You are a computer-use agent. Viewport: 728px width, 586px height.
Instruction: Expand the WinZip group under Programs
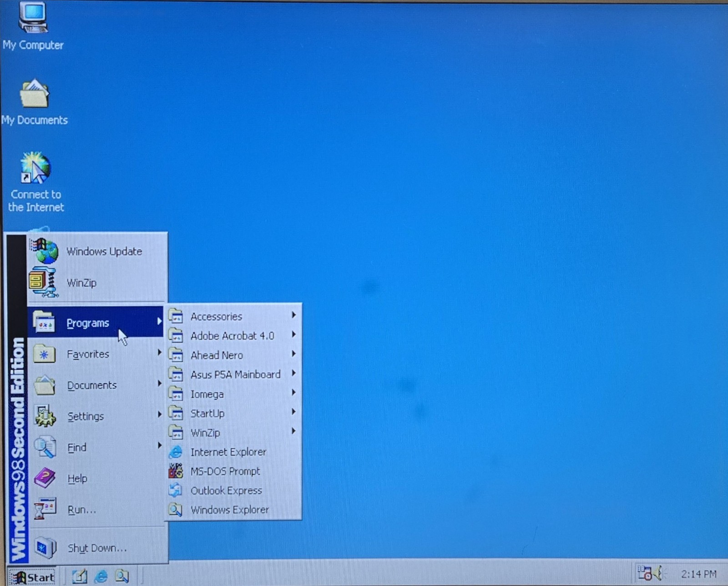click(233, 433)
